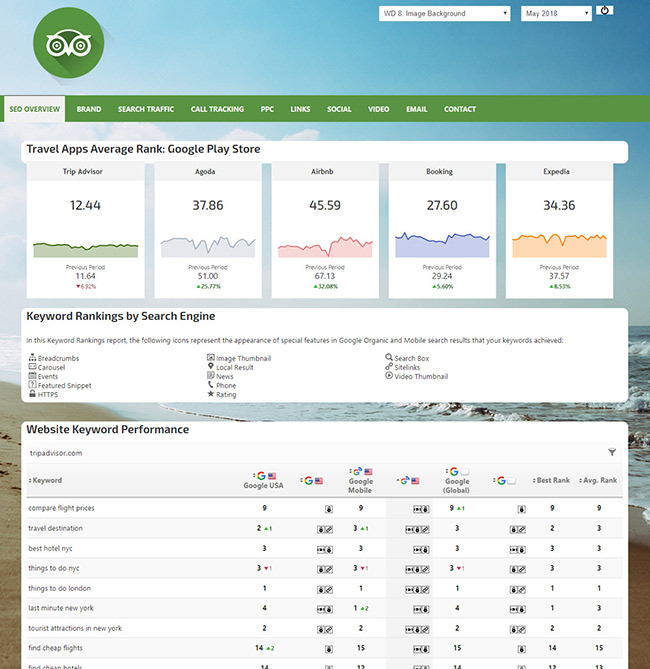
Task: Open Email tab
Action: click(417, 109)
